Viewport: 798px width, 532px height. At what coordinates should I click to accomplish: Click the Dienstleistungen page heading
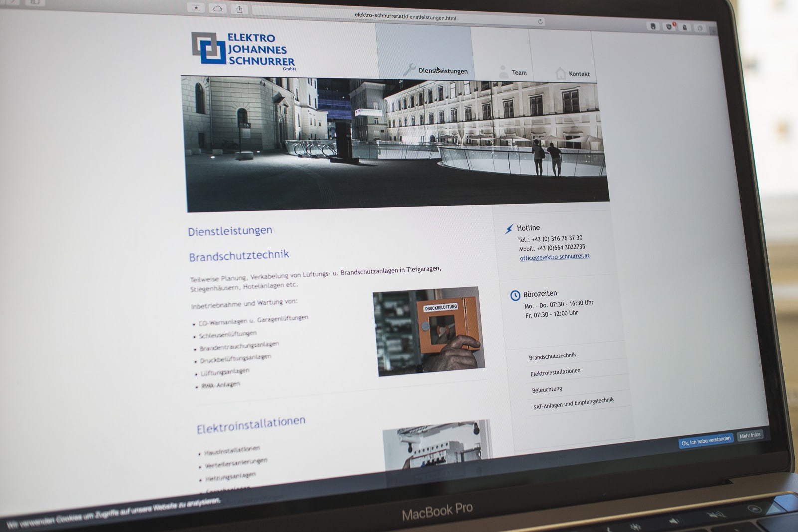[230, 231]
